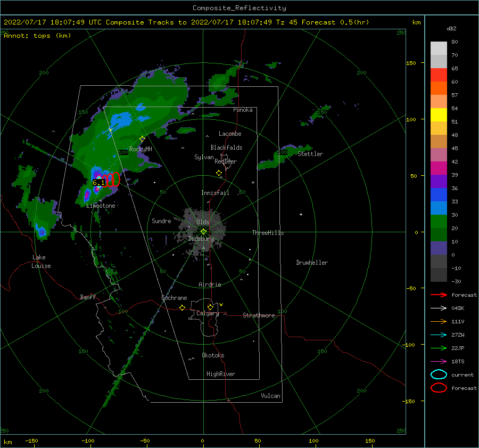
Task: Pick the bright green swatch between 30 and 20 dBZ
Action: (x=439, y=222)
